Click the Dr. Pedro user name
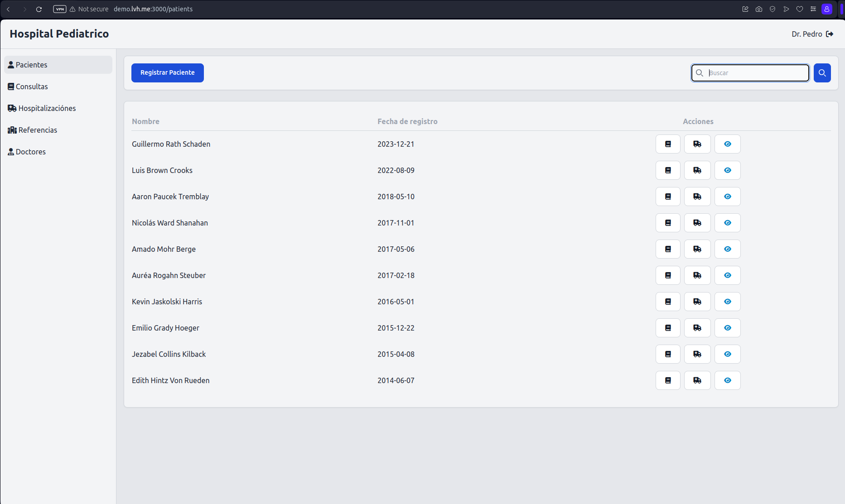 click(806, 34)
